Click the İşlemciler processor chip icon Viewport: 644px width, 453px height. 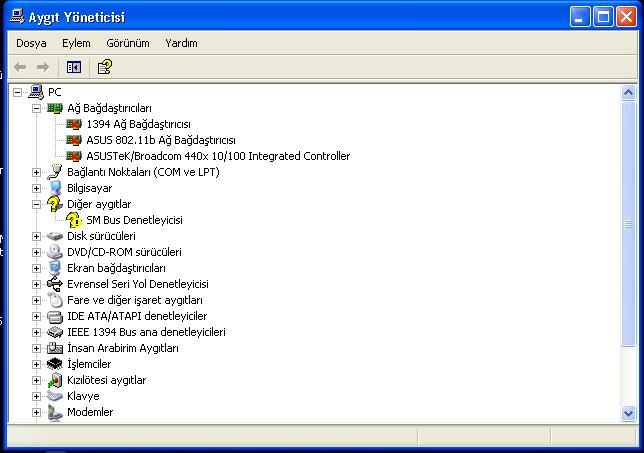pos(55,364)
